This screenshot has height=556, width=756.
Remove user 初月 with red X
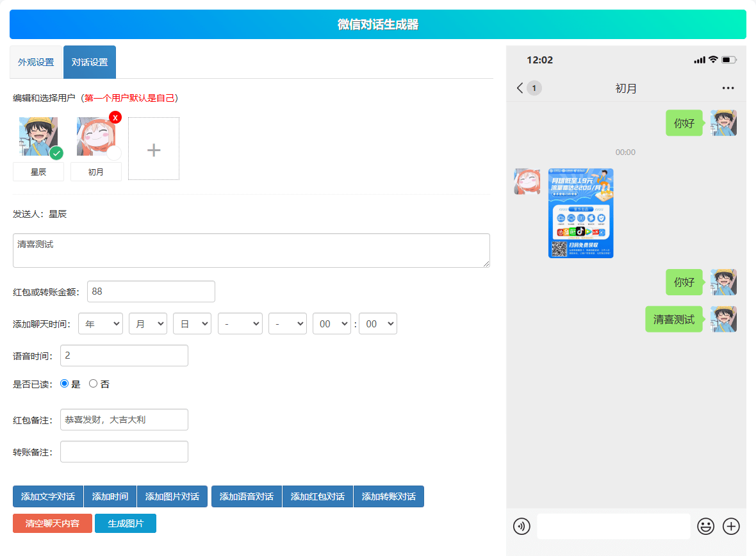[x=115, y=117]
